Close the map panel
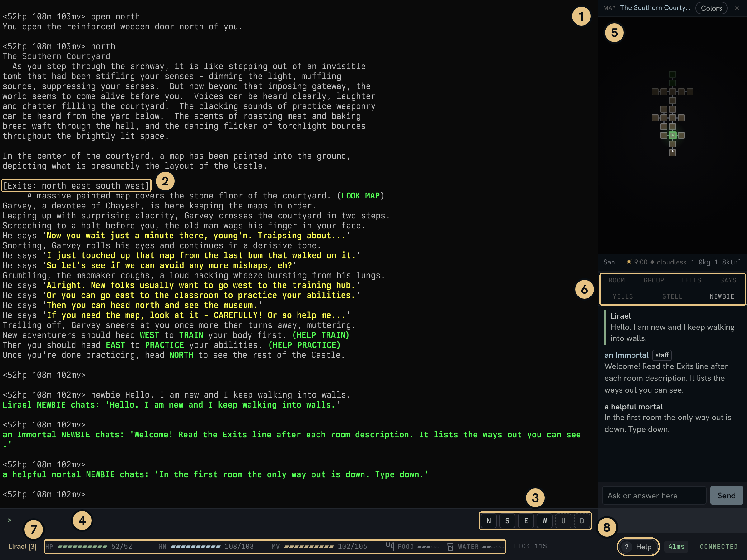This screenshot has height=560, width=747. click(737, 8)
